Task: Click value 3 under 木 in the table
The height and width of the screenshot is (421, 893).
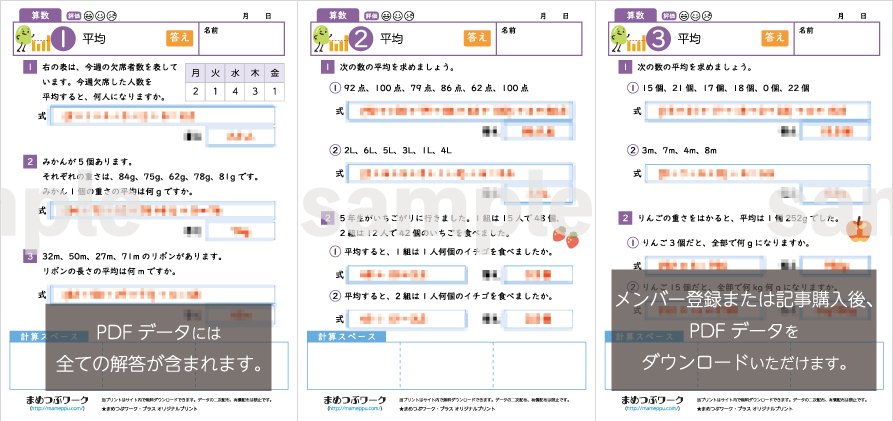Action: [x=255, y=92]
